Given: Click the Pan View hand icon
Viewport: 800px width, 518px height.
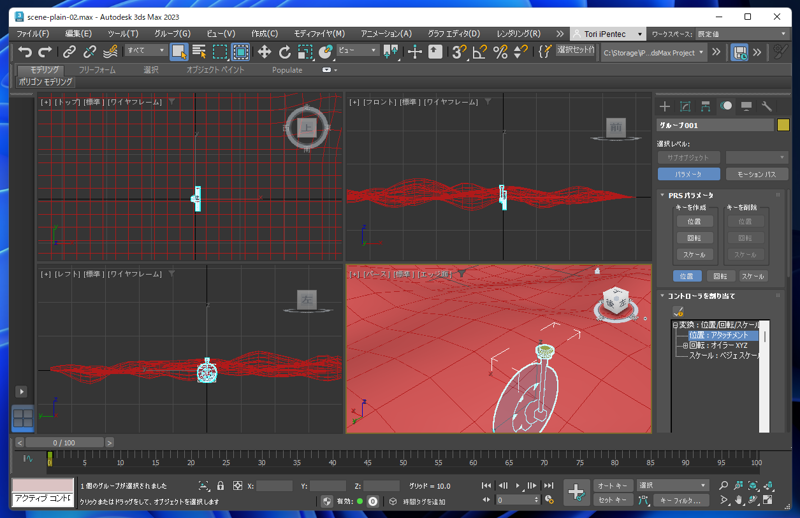Looking at the screenshot, I should tap(738, 500).
